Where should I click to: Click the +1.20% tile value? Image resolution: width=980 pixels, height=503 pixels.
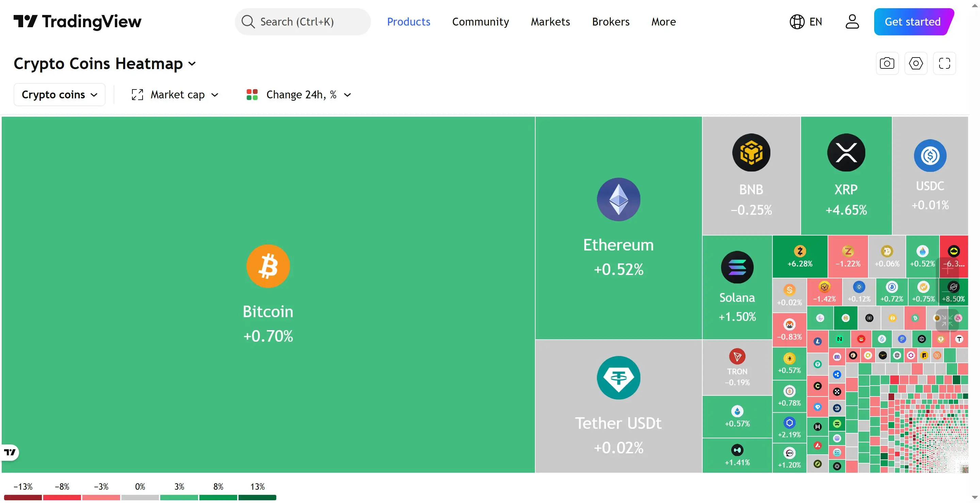point(789,465)
